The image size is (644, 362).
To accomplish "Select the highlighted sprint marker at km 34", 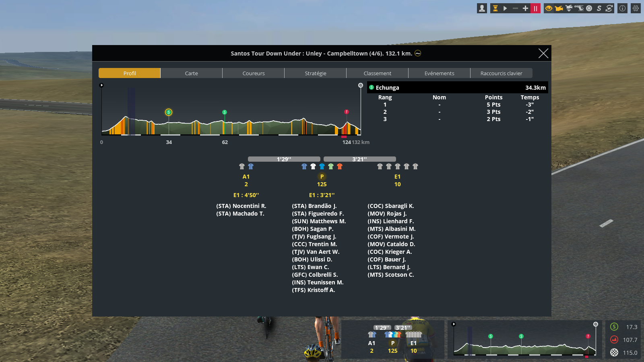I will [169, 112].
